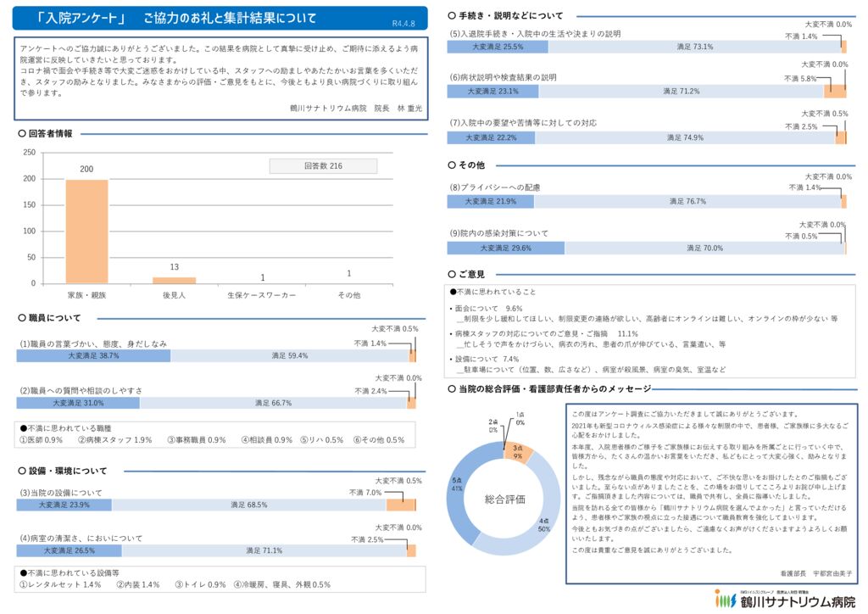Viewport: 868px width, 614px height.
Task: Click the 大変満足 22.2% bar segment
Action: 491,138
